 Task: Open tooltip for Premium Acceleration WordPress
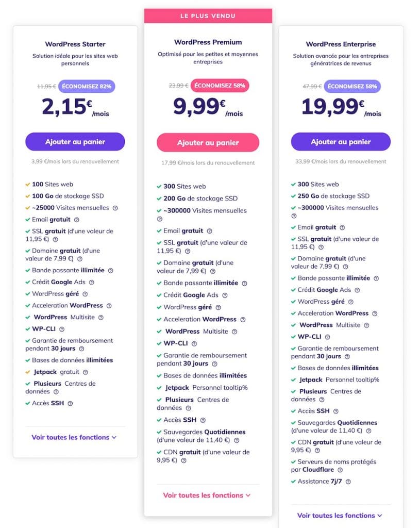243,320
